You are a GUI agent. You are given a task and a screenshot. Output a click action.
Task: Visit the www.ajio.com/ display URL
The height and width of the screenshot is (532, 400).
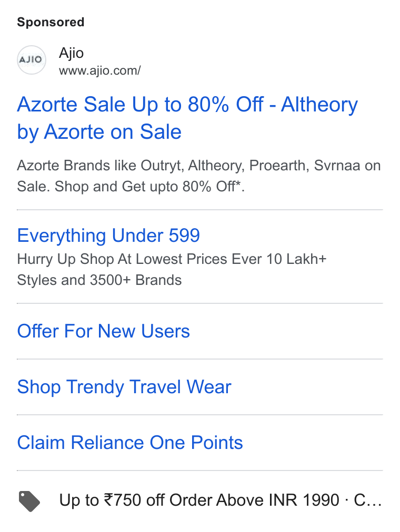pyautogui.click(x=100, y=70)
